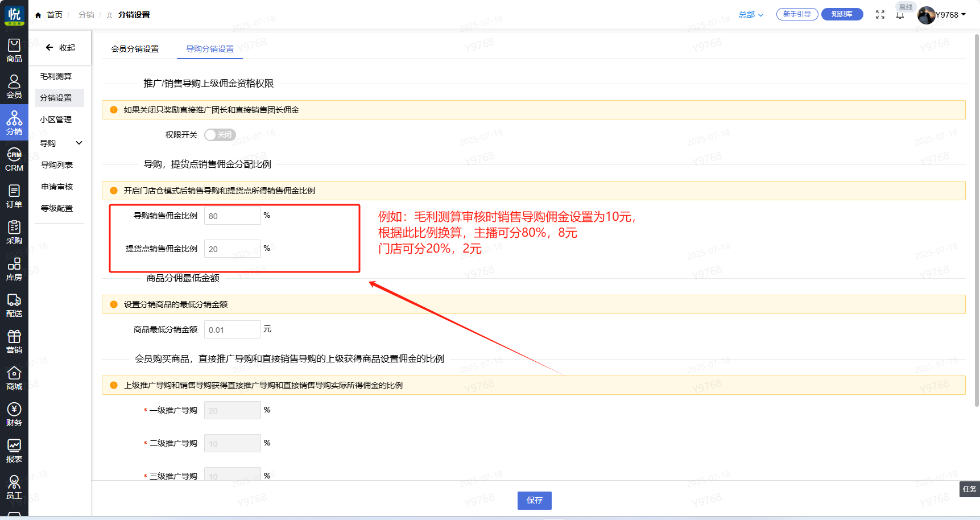Expand the 总部 dropdown
980x520 pixels.
[x=751, y=15]
